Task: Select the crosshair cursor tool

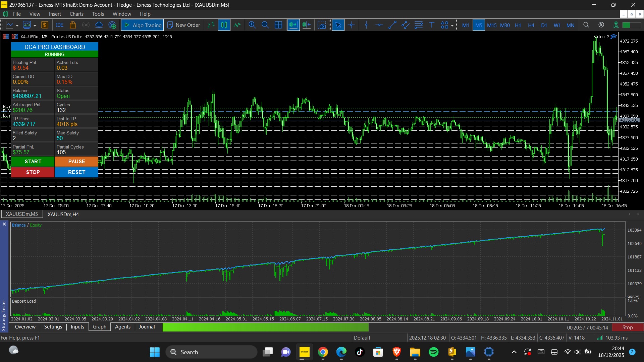Action: tap(351, 25)
